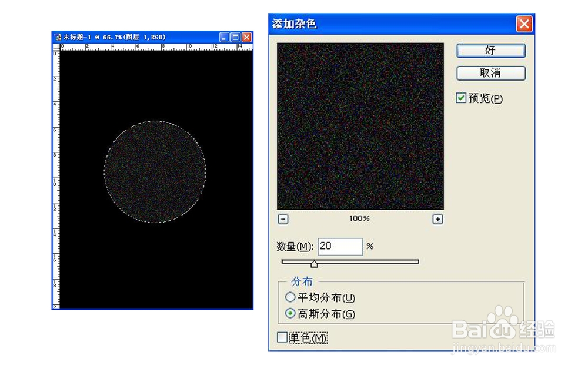Viewport: 588px width, 368px height.
Task: Close the 未标题-1 document window
Action: 247,37
